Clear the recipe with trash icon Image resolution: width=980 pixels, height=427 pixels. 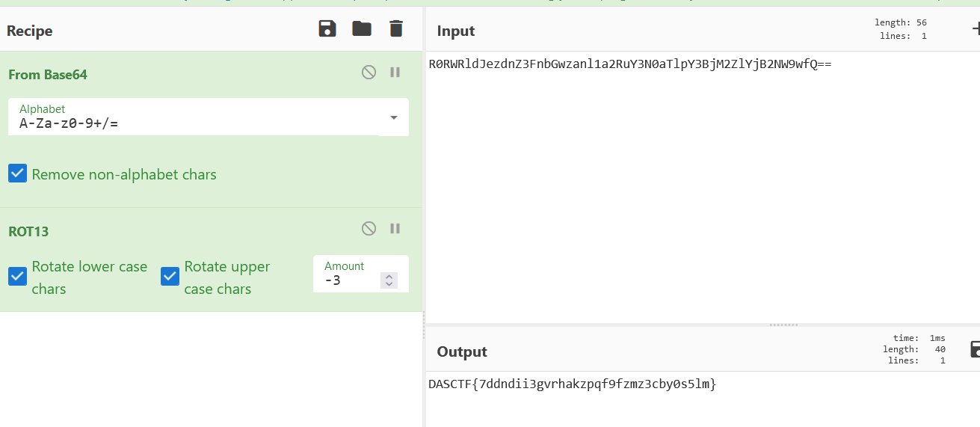tap(396, 29)
